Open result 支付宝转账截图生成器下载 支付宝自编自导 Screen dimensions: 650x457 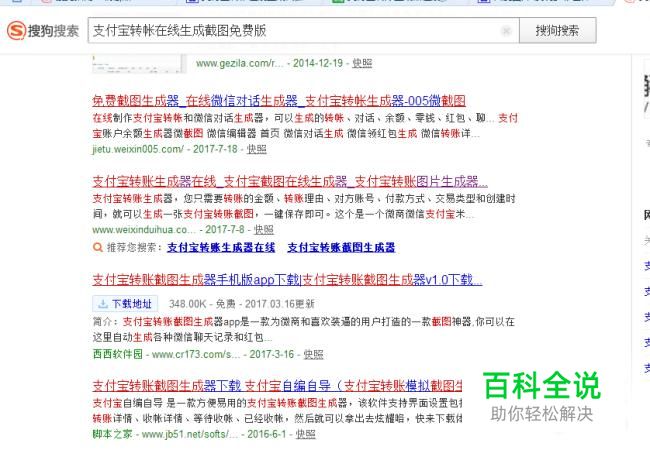[277, 386]
